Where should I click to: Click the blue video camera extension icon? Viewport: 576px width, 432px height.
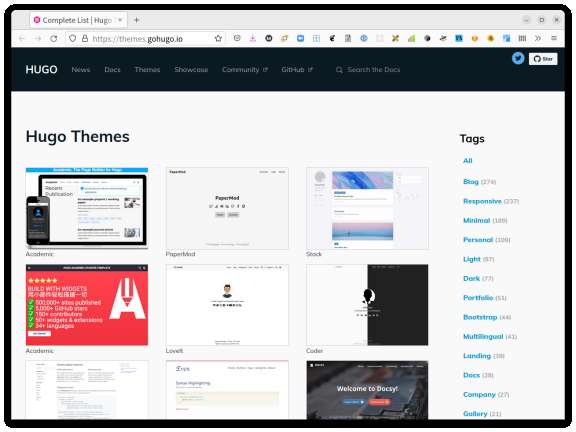[x=300, y=38]
